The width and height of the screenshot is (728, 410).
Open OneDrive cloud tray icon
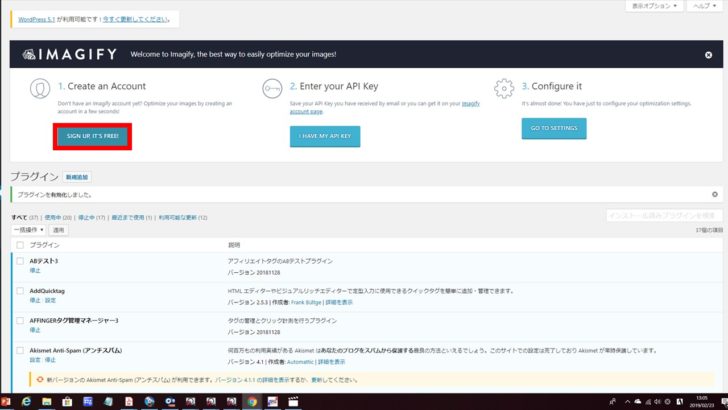click(638, 402)
